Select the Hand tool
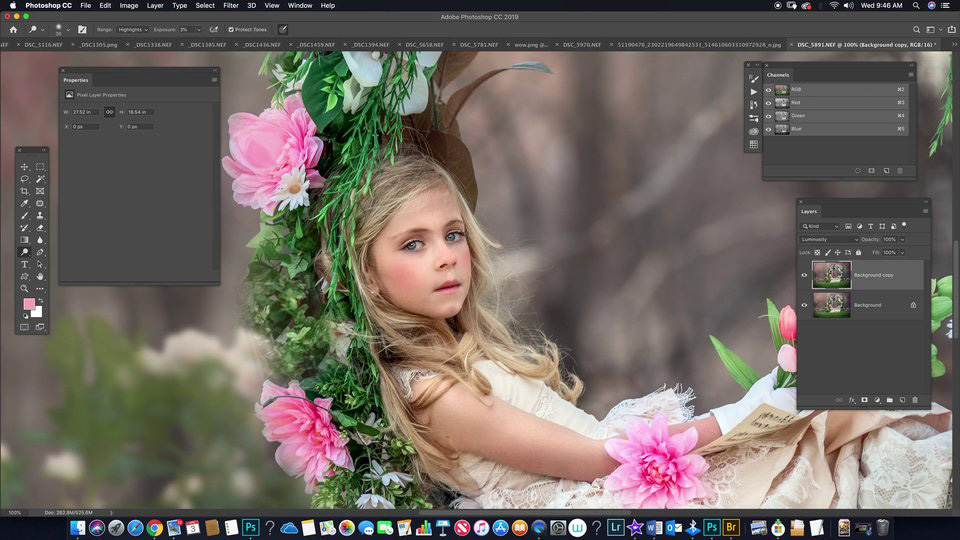The height and width of the screenshot is (540, 960). [40, 276]
